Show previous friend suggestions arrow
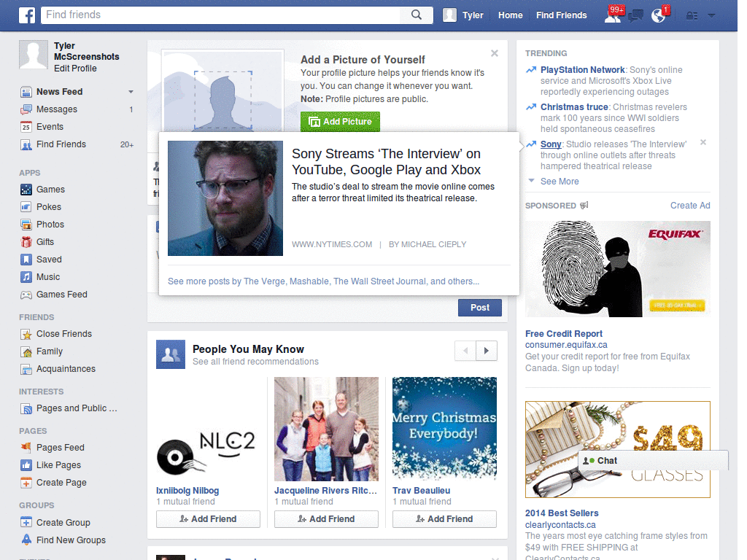 [465, 351]
